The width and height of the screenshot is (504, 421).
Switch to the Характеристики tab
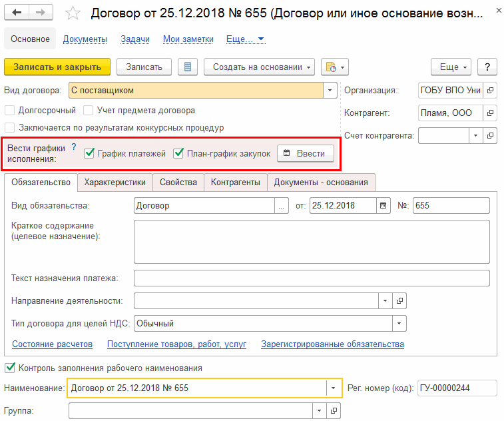coord(115,183)
